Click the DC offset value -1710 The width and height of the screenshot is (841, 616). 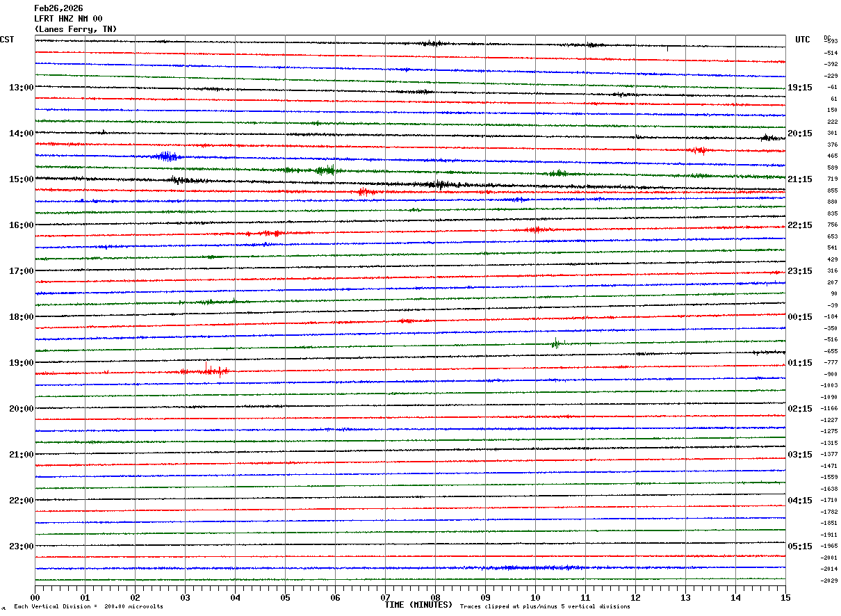pos(829,501)
